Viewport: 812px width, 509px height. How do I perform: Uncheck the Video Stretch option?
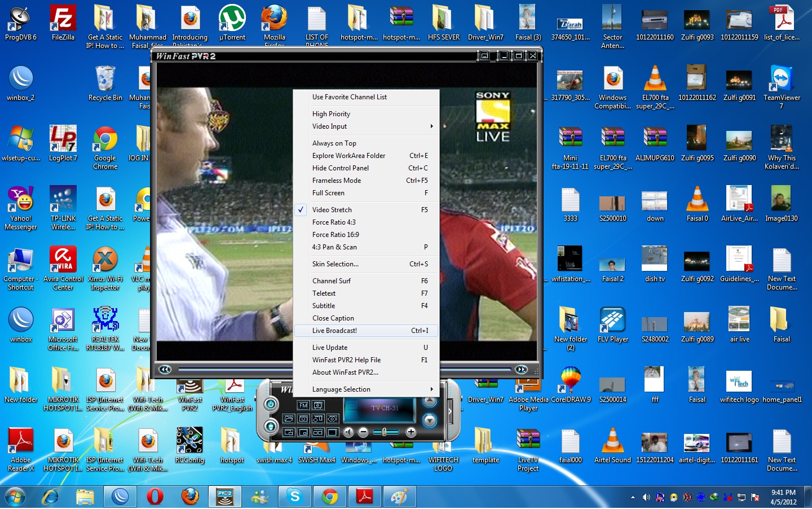point(367,210)
